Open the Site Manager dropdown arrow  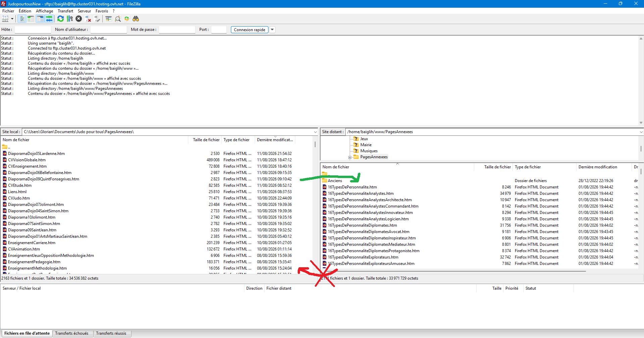click(12, 19)
